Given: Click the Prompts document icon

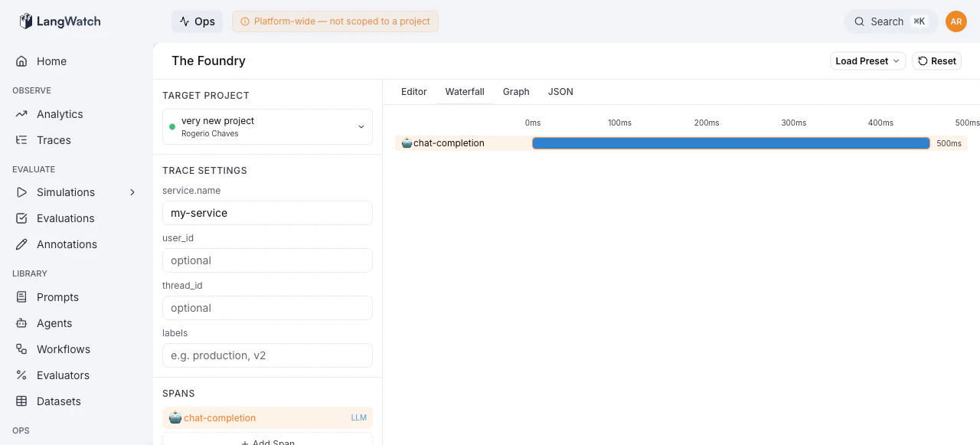Looking at the screenshot, I should click(21, 297).
